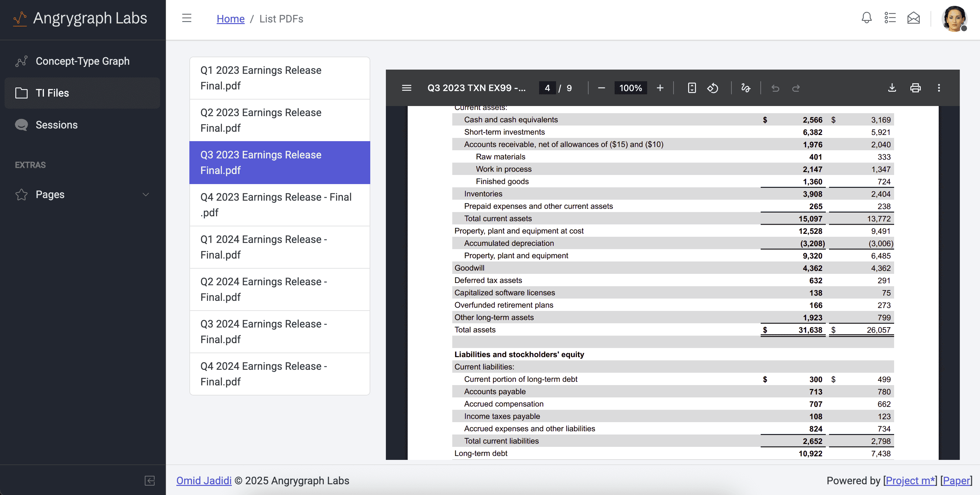Toggle the breadcrumb hamburger menu
The image size is (980, 495).
pyautogui.click(x=187, y=18)
